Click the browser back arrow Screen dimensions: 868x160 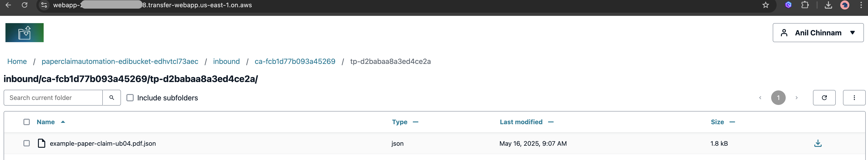point(8,5)
